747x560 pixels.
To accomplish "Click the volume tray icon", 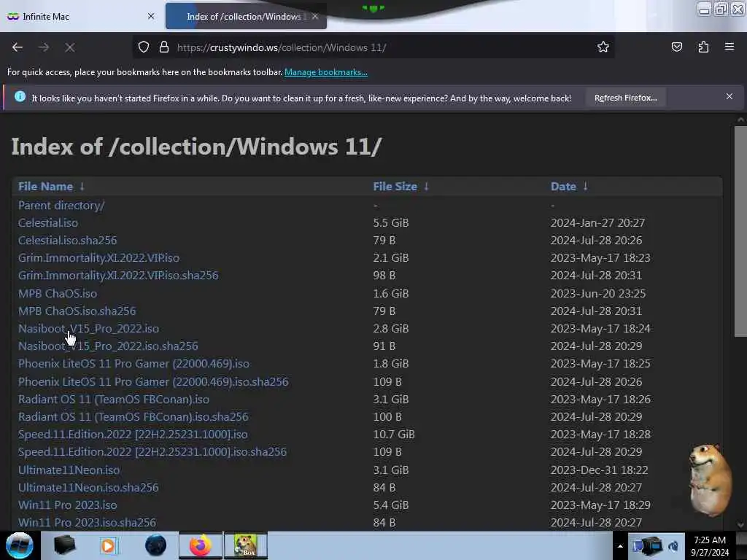I will coord(673,546).
